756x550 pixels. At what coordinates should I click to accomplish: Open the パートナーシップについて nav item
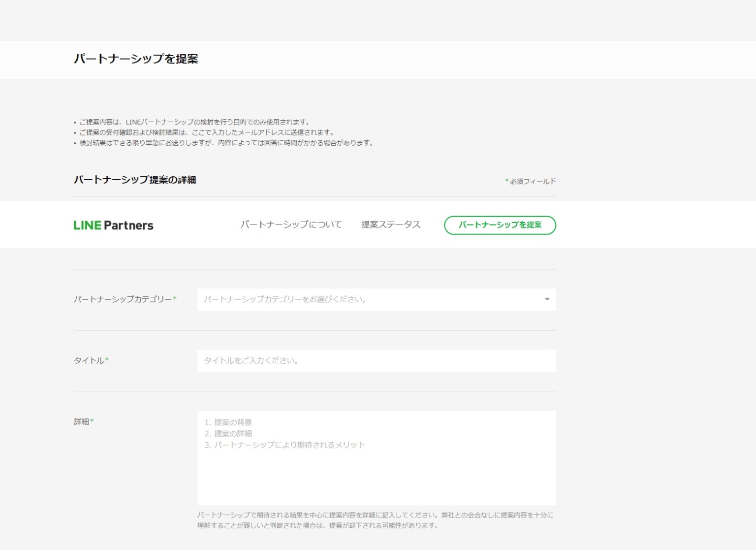click(291, 225)
